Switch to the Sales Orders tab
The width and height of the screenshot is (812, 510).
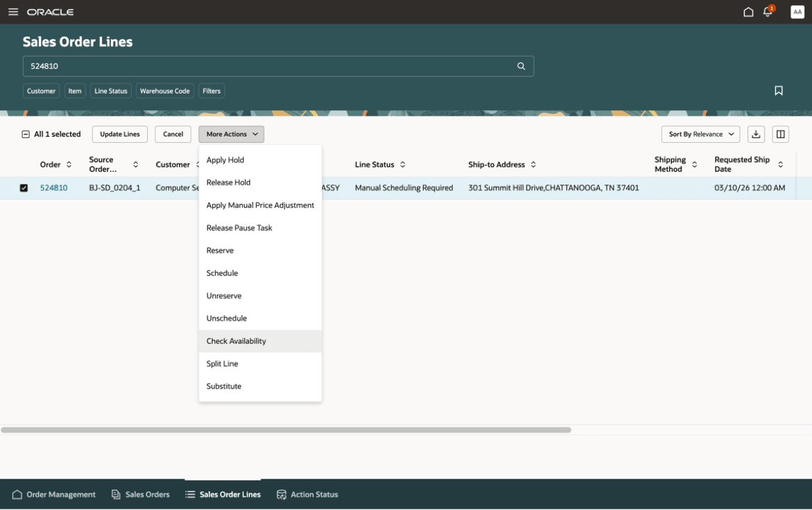pos(141,494)
